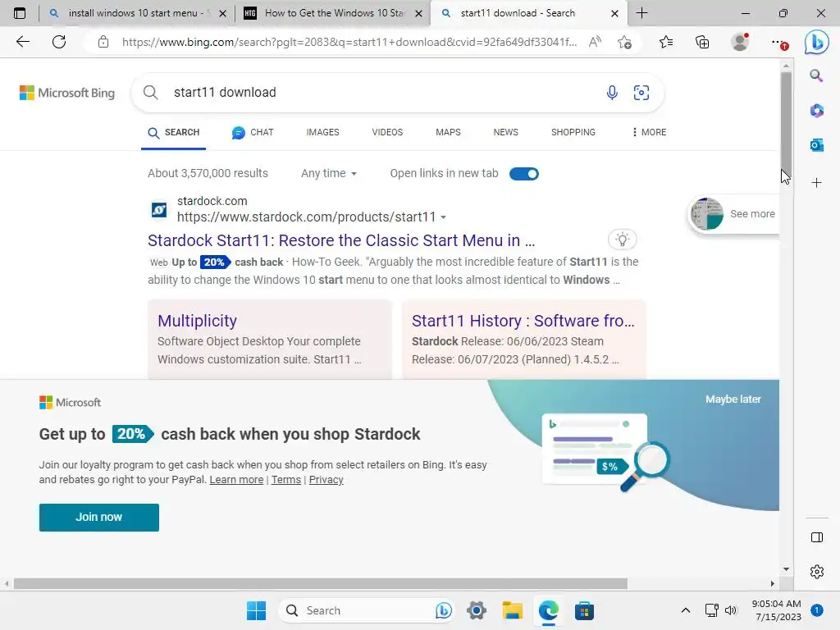The height and width of the screenshot is (630, 840).
Task: Expand the stardock.com URL dropdown arrow
Action: pos(443,217)
